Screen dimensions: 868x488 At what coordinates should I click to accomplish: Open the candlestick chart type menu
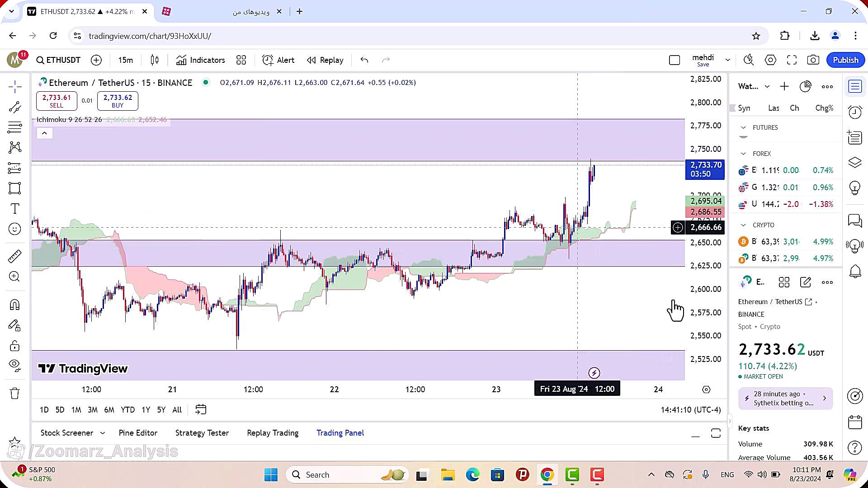[x=155, y=60]
